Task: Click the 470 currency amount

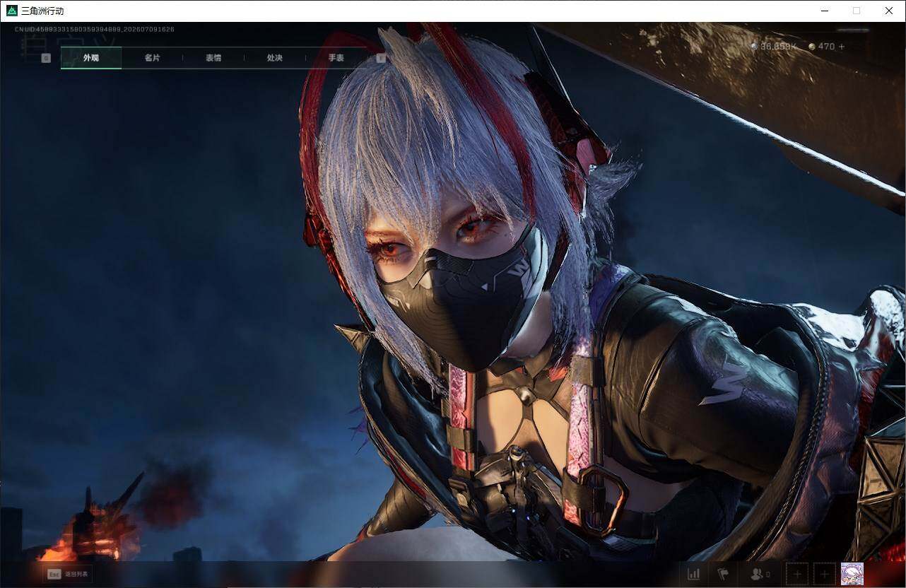Action: (x=826, y=47)
